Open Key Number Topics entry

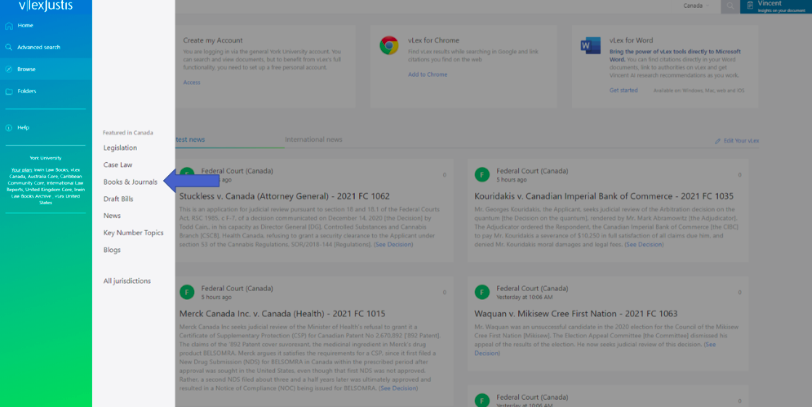tap(133, 232)
